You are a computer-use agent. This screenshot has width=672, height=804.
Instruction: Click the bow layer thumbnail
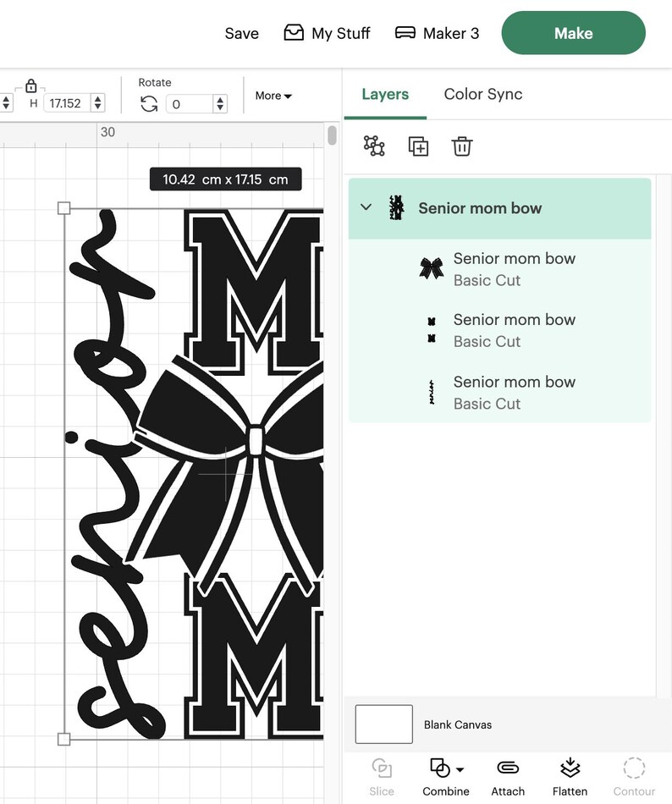432,268
